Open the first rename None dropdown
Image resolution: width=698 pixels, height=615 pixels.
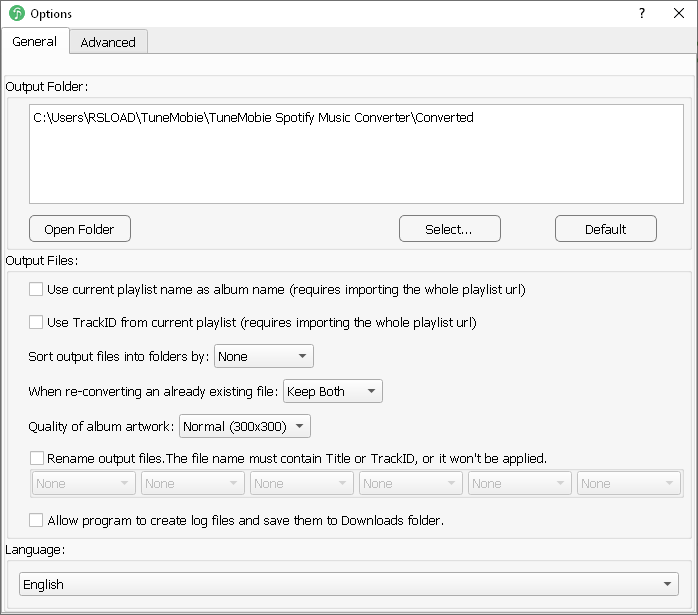coord(84,483)
